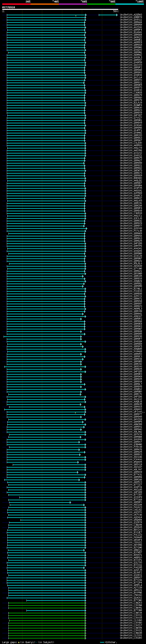The width and height of the screenshot is (146, 644).
Task: Select hit label UniRef100_Q8MC89
Action: pyautogui.click(x=131, y=311)
